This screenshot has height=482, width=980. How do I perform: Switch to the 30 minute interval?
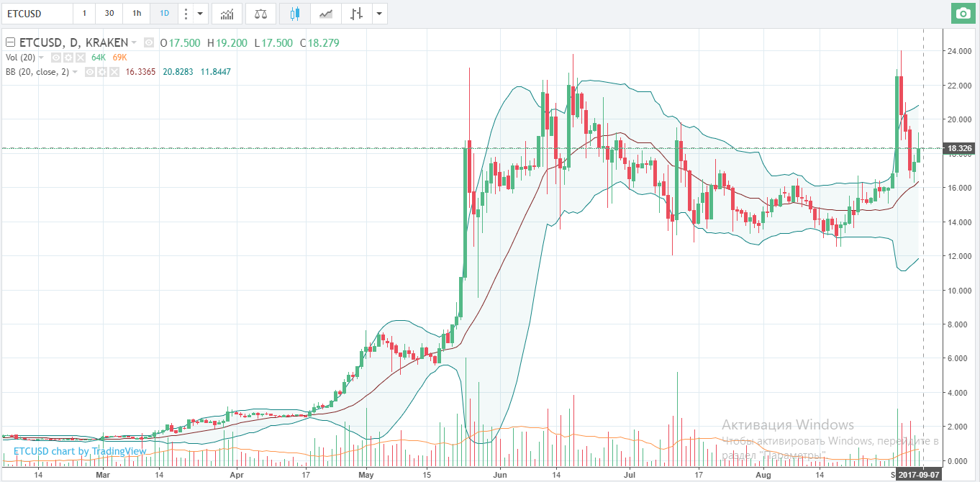click(x=109, y=14)
